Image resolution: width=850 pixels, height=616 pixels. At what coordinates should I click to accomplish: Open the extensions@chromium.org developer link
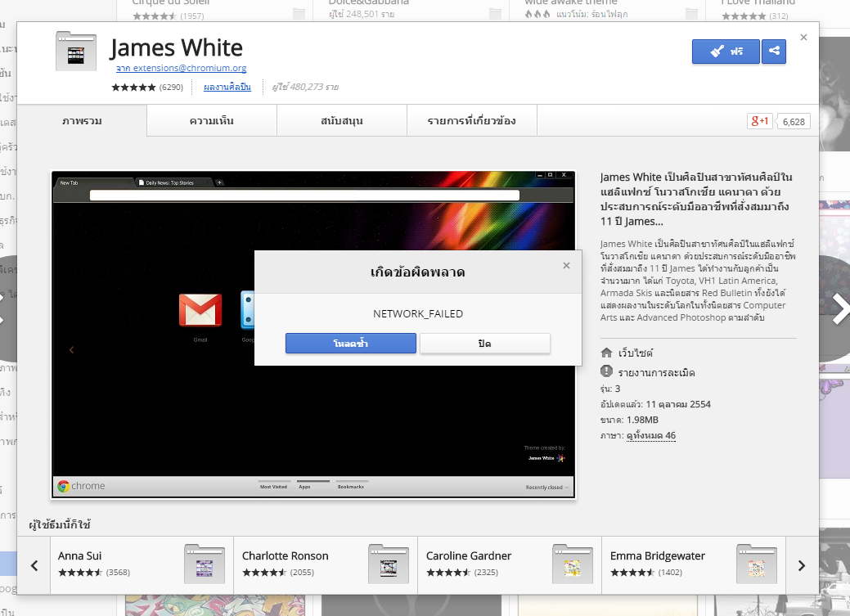click(181, 68)
